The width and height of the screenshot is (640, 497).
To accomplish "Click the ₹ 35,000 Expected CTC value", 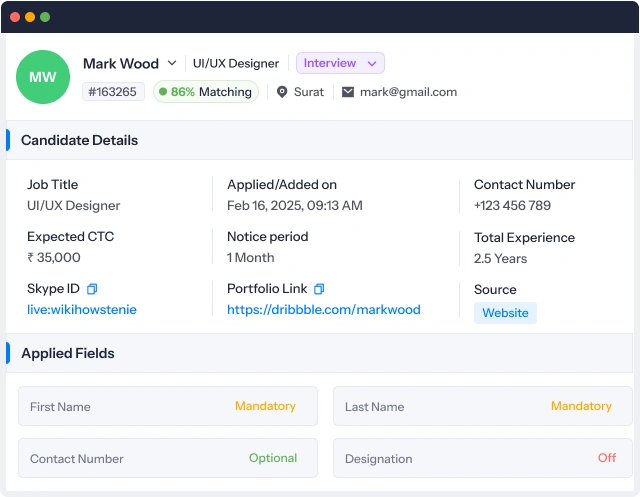I will pos(54,257).
